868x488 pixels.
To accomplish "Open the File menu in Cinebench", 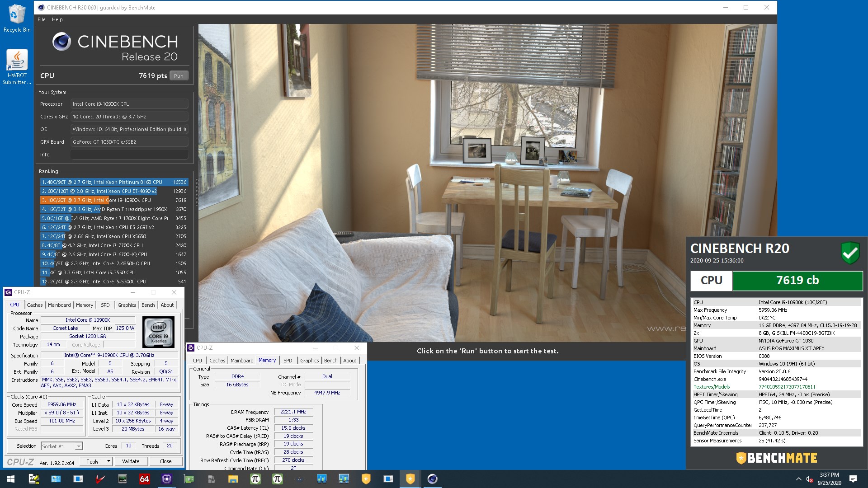I will (42, 19).
